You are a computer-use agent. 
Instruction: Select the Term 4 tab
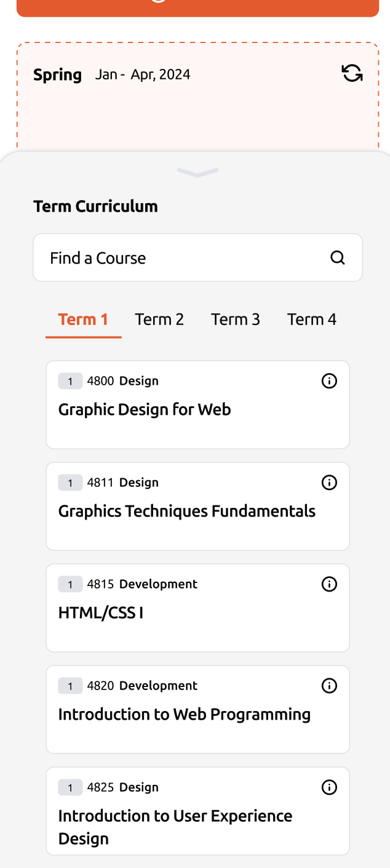pos(312,319)
